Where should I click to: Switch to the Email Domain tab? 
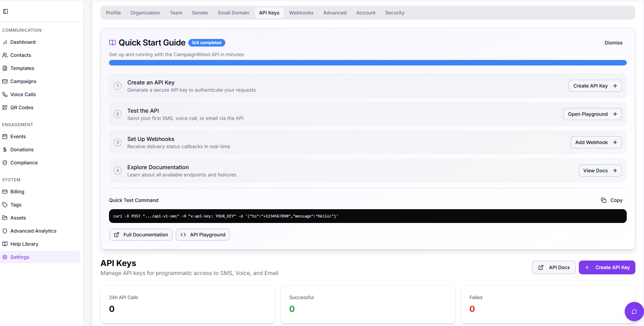234,13
